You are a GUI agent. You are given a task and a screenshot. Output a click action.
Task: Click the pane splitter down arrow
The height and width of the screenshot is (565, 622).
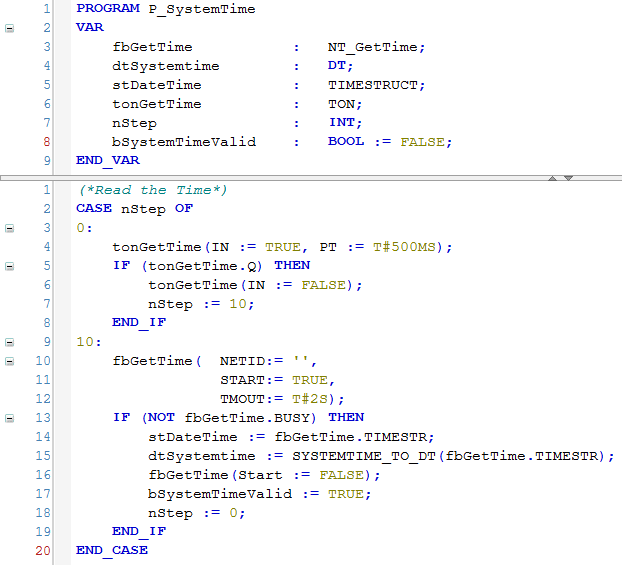click(x=568, y=178)
